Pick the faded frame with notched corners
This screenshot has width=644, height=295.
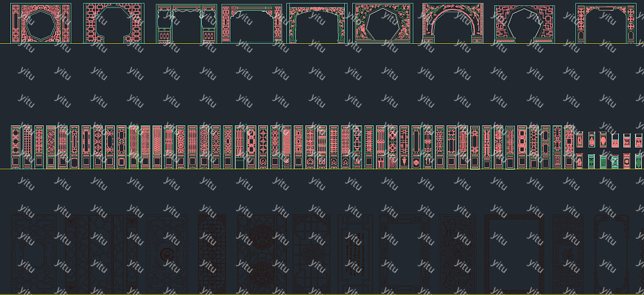pos(612,254)
